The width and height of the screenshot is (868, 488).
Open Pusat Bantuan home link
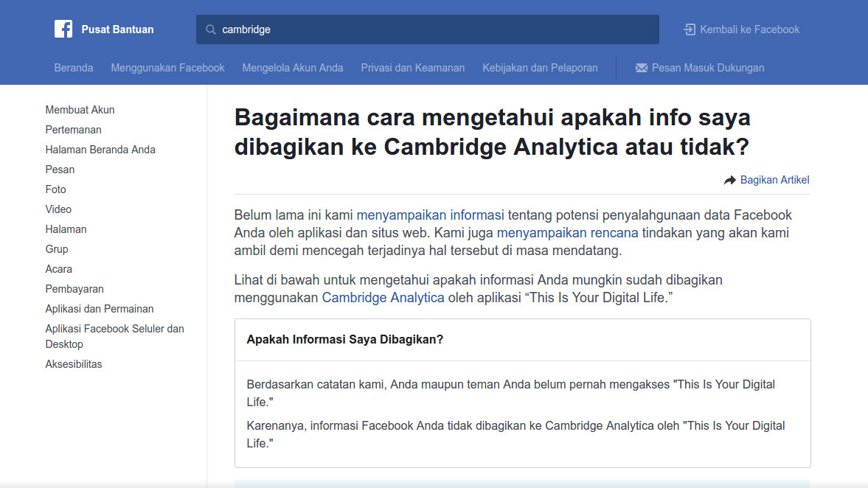coord(117,29)
